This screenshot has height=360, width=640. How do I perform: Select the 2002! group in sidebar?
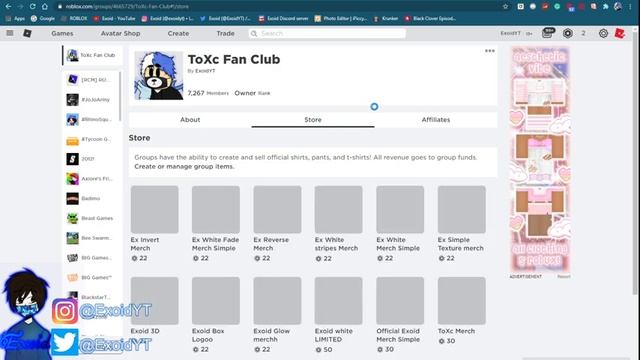pyautogui.click(x=91, y=159)
